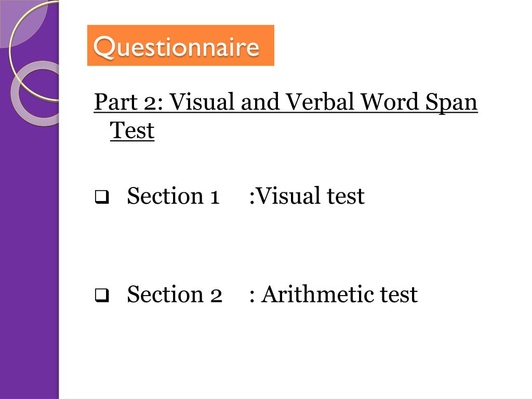This screenshot has height=399, width=532.
Task: Open the underlined 'Part 2:' heading text
Action: pos(129,102)
